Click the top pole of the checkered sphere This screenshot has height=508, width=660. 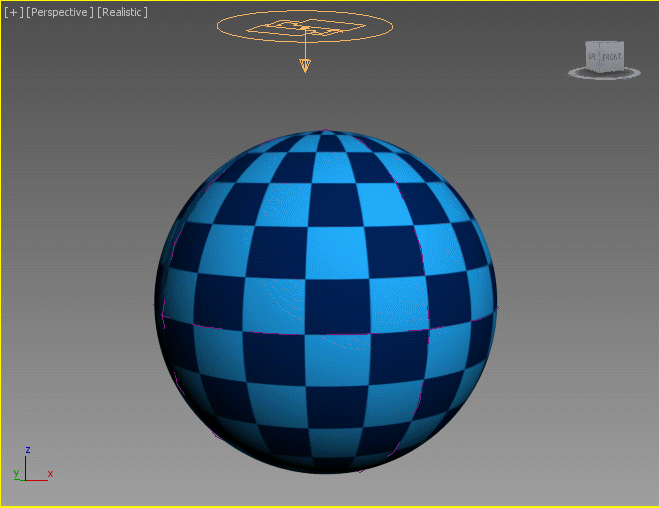pyautogui.click(x=326, y=130)
